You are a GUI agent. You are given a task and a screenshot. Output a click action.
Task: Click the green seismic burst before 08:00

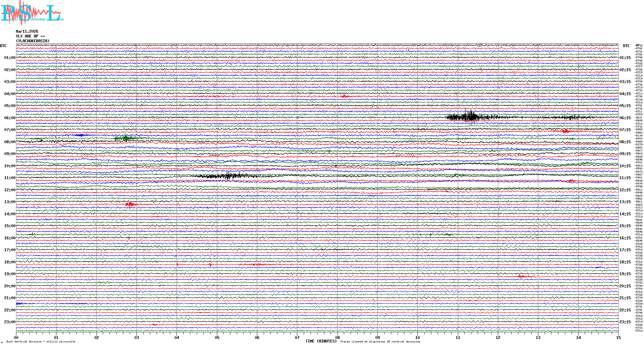tap(126, 138)
